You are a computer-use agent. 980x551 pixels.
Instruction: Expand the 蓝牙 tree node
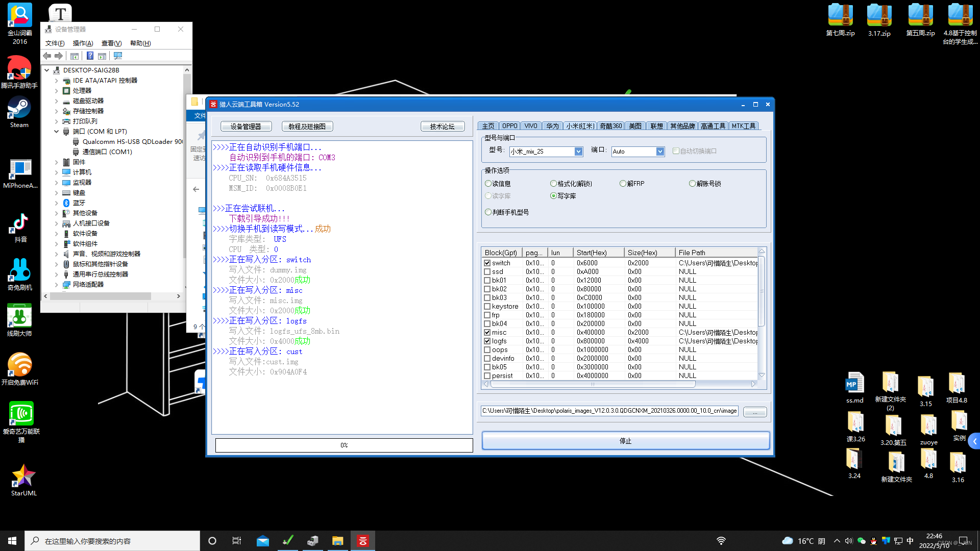click(57, 203)
